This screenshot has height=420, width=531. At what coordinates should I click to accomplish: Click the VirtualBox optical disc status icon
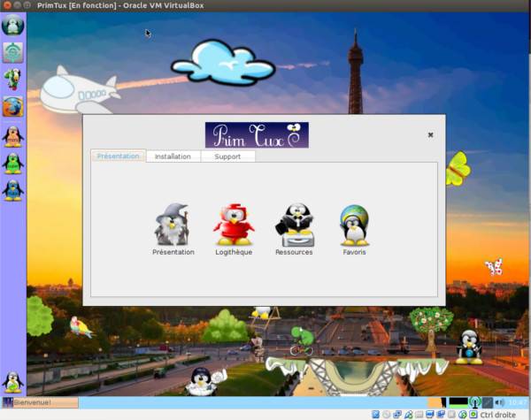(x=387, y=414)
